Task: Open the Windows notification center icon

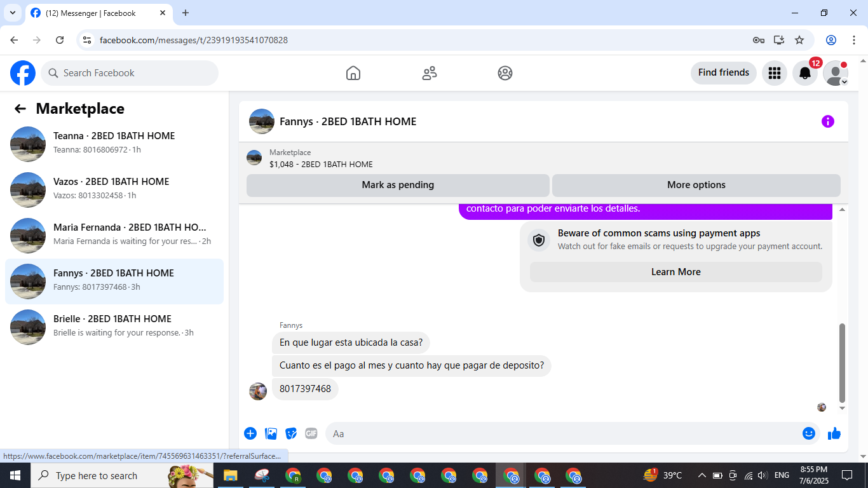Action: tap(846, 475)
